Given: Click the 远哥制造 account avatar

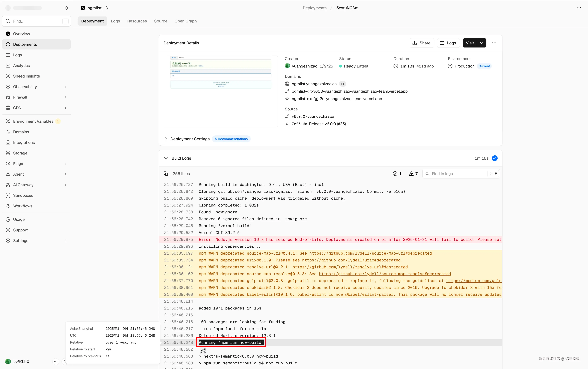Looking at the screenshot, I should (x=8, y=361).
